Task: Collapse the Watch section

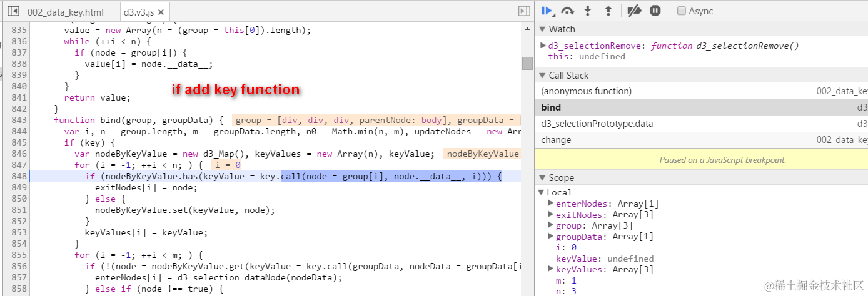Action: click(543, 29)
